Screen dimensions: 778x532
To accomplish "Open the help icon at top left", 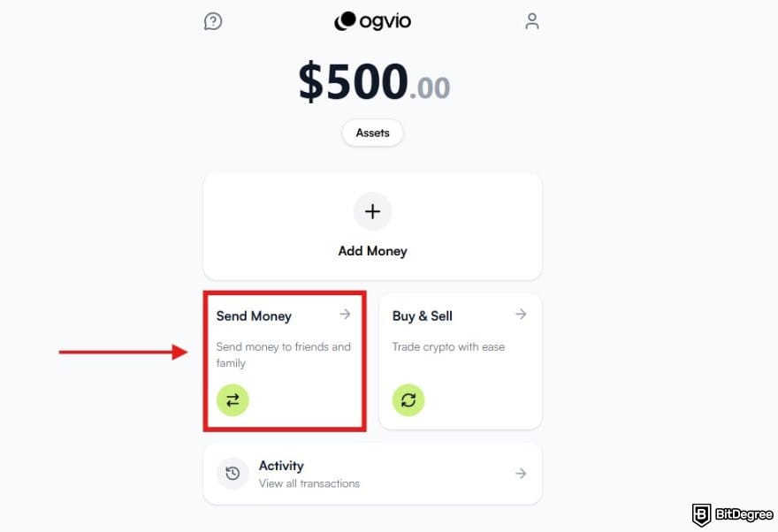I will pyautogui.click(x=213, y=21).
